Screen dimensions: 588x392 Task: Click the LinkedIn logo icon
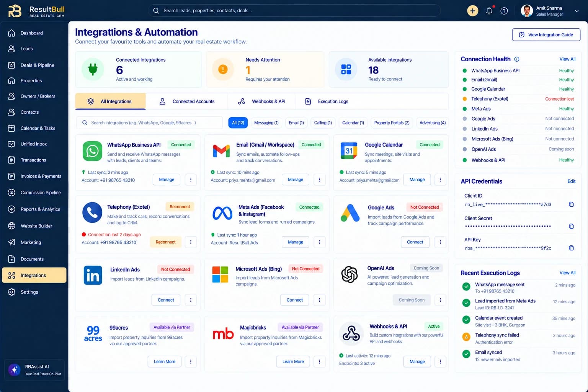(93, 275)
